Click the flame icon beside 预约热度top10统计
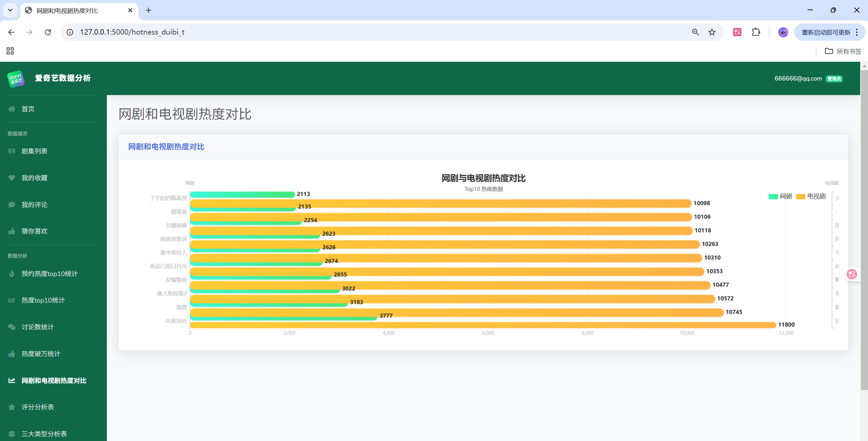The image size is (868, 441). pyautogui.click(x=12, y=274)
